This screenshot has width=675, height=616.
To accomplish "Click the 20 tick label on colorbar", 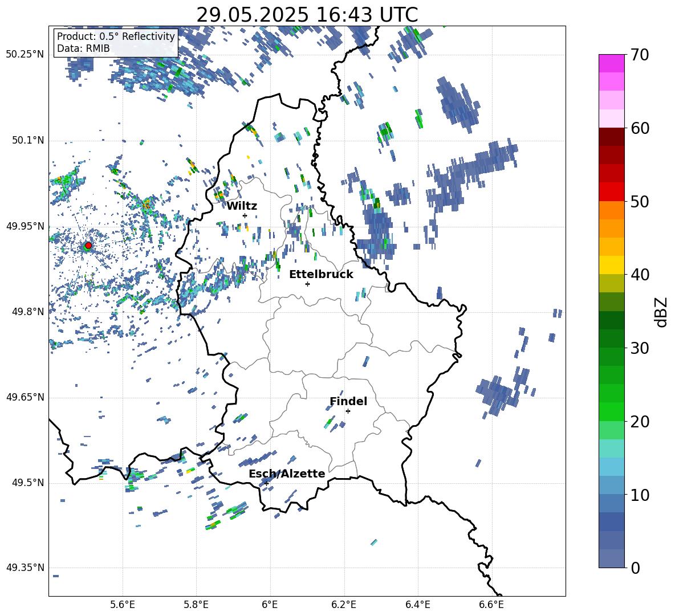I will (640, 422).
